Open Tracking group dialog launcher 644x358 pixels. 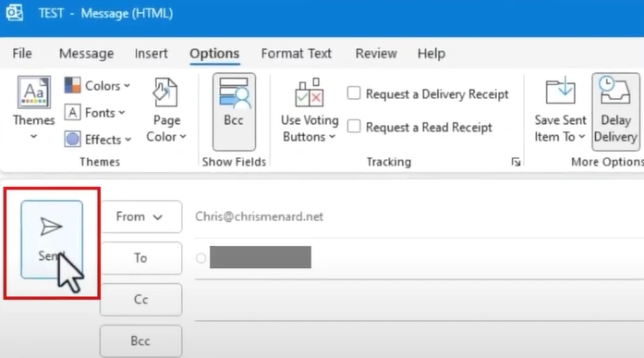point(516,162)
